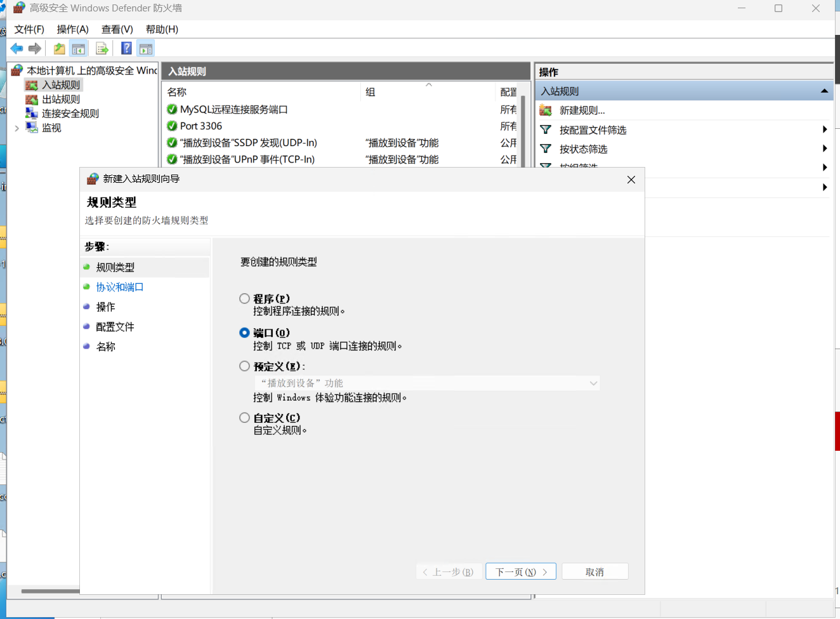Toggle the Show/Hide Action Pane icon
The height and width of the screenshot is (619, 840).
[x=146, y=48]
